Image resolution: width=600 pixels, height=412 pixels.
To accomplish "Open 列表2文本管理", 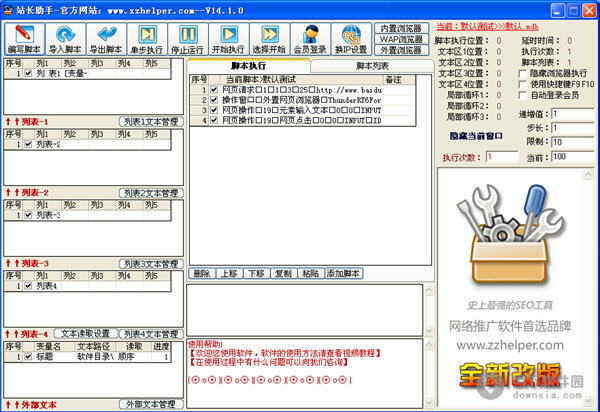I will click(151, 193).
